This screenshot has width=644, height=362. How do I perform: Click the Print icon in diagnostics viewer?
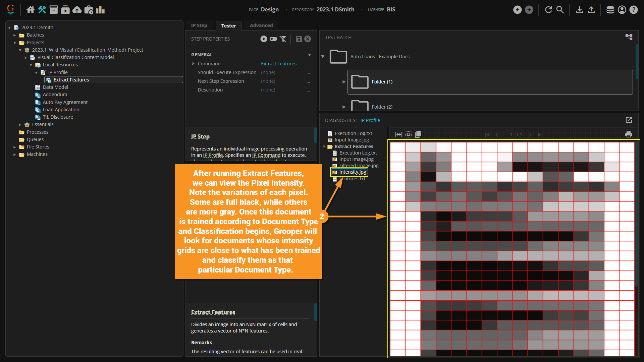click(x=629, y=134)
